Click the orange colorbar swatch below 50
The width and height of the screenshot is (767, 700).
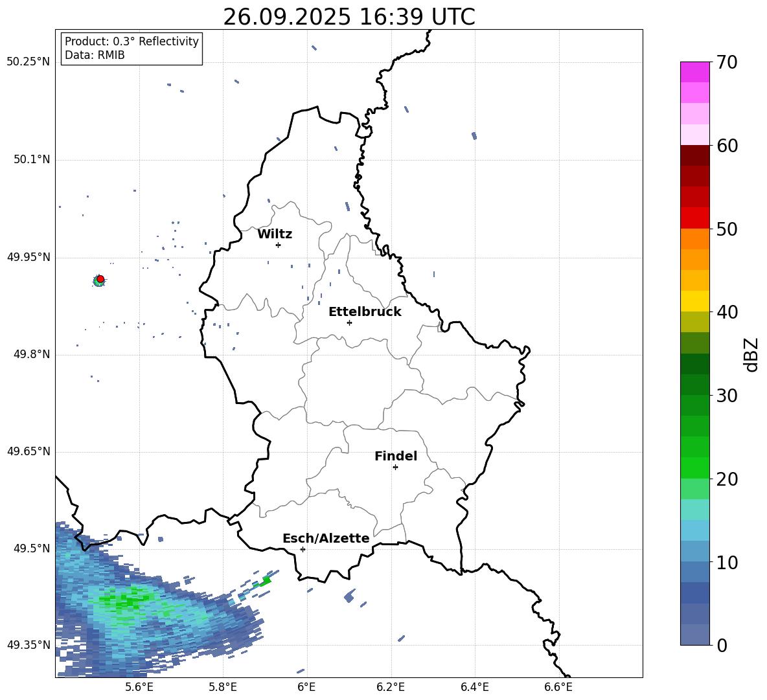pyautogui.click(x=695, y=239)
